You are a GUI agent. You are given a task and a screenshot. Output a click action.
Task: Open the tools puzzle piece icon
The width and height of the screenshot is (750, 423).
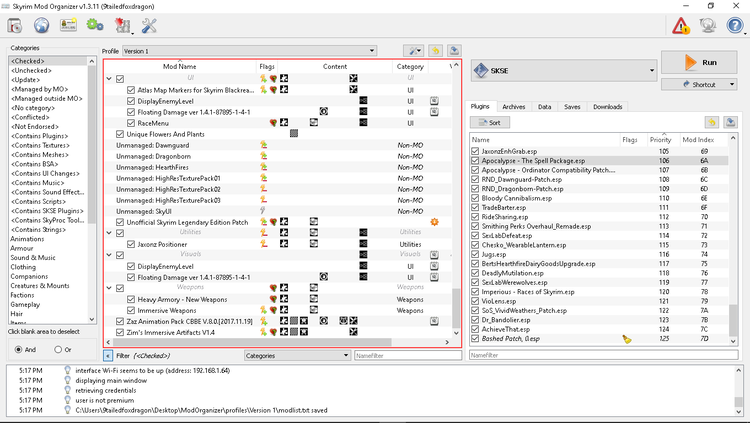122,25
